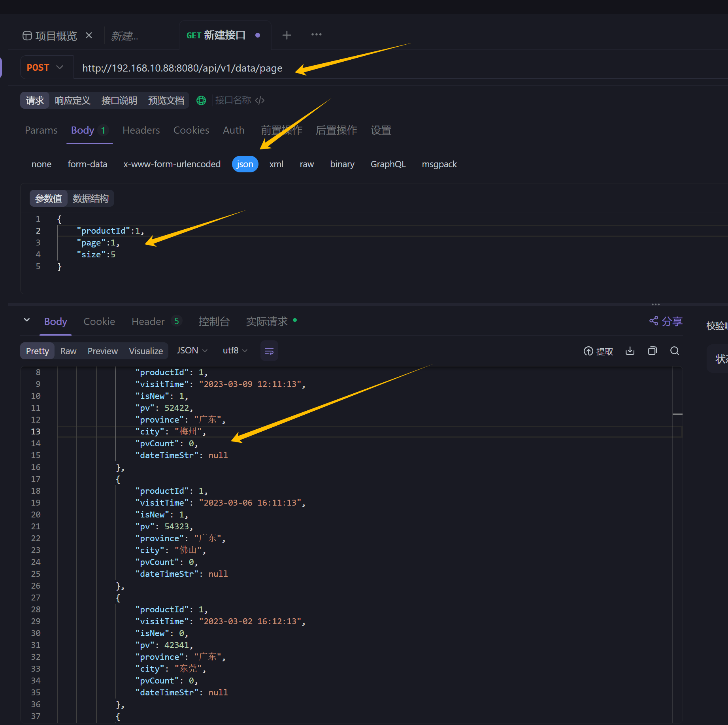The height and width of the screenshot is (725, 728).
Task: Open the response Cookie tab
Action: pos(99,321)
